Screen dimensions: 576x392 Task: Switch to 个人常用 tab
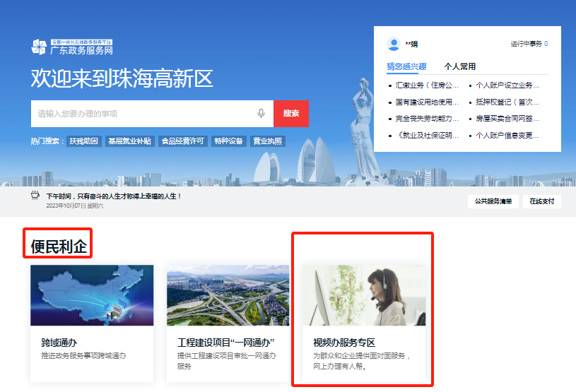(x=460, y=66)
